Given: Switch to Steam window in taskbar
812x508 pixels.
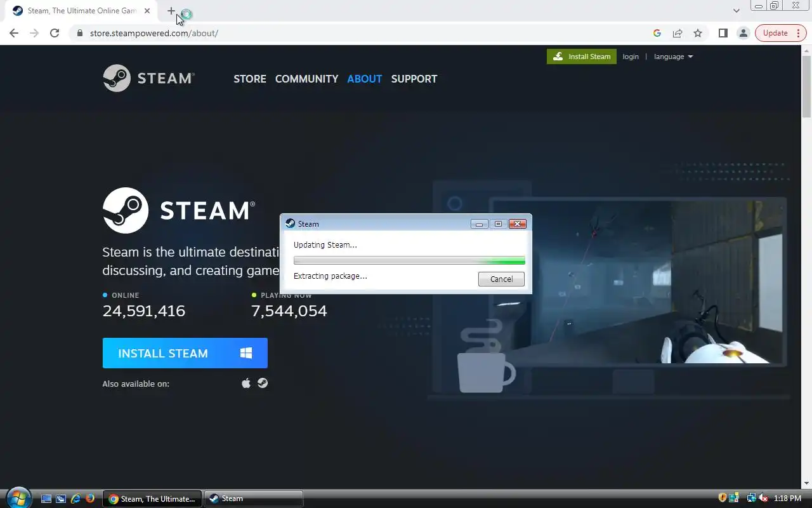Looking at the screenshot, I should [254, 498].
